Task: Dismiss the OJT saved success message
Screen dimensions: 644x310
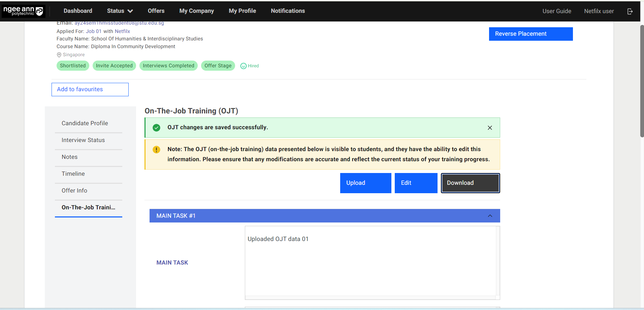Action: point(490,128)
